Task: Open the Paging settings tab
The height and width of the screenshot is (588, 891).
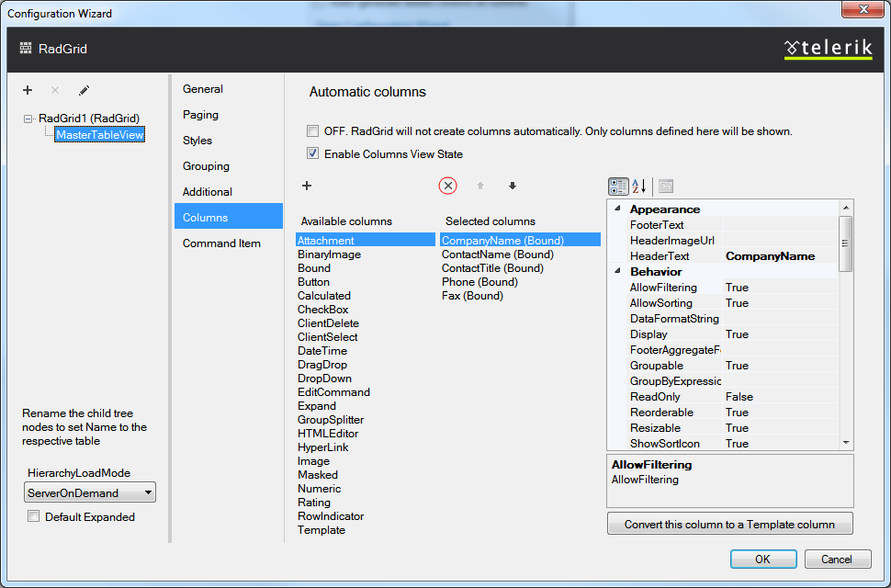Action: point(200,115)
